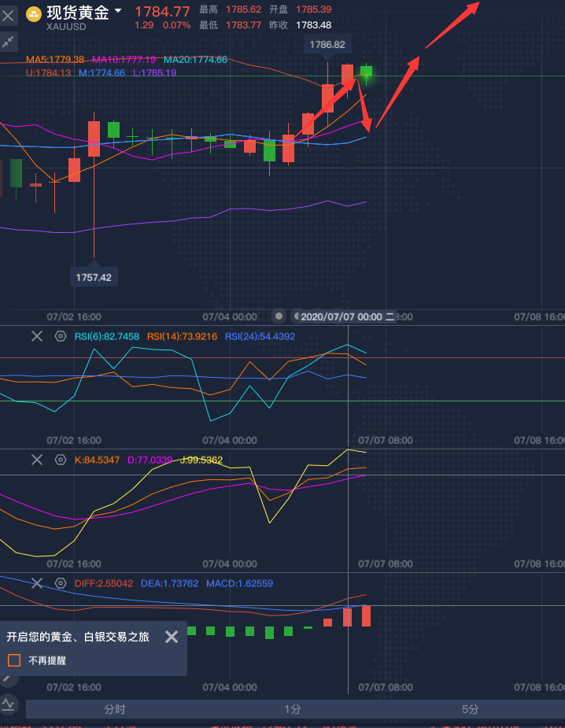Image resolution: width=565 pixels, height=728 pixels.
Task: Click the MA10:1777.19 indicator label
Action: pos(124,60)
